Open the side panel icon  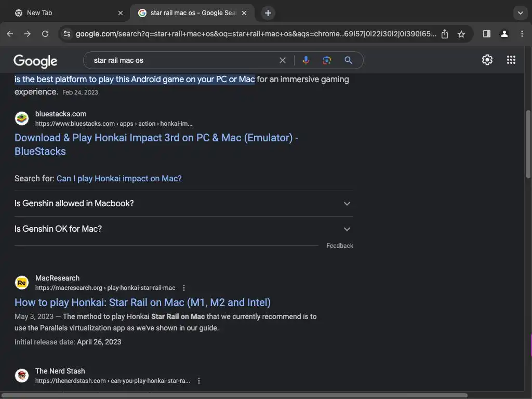(x=486, y=34)
